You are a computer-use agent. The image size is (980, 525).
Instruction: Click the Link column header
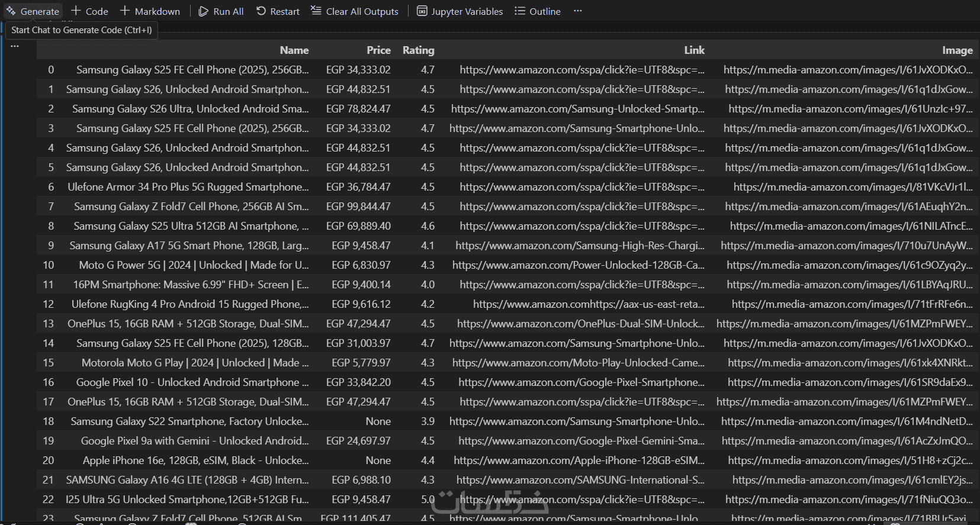pos(695,50)
